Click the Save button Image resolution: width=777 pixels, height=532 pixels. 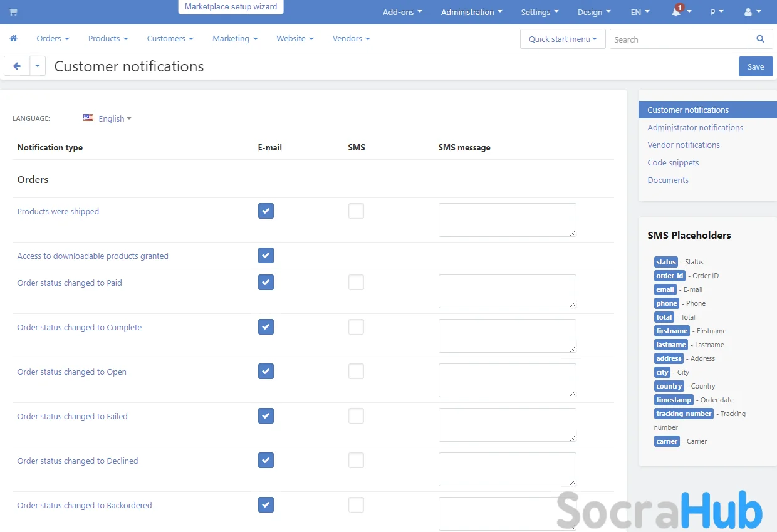click(755, 66)
